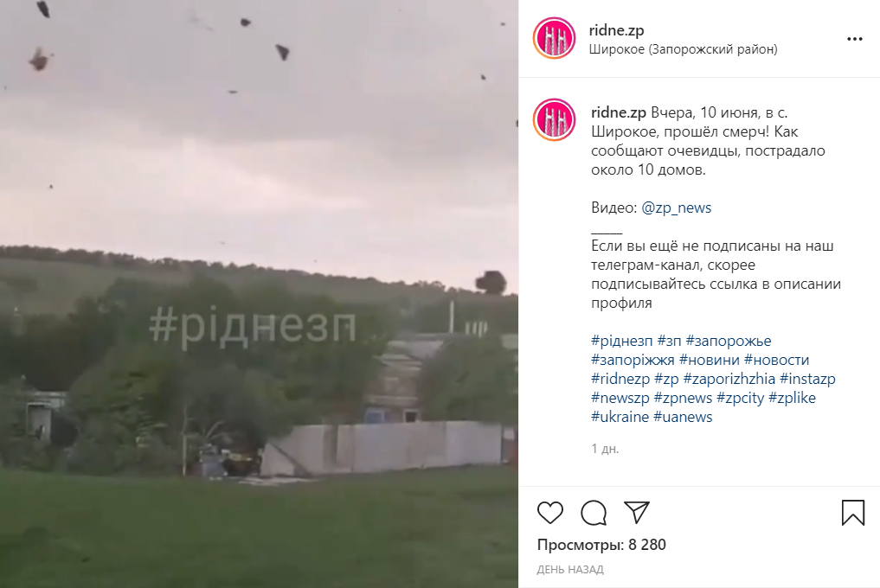This screenshot has width=880, height=588.
Task: Open ridne.zp username in caption
Action: coord(619,112)
